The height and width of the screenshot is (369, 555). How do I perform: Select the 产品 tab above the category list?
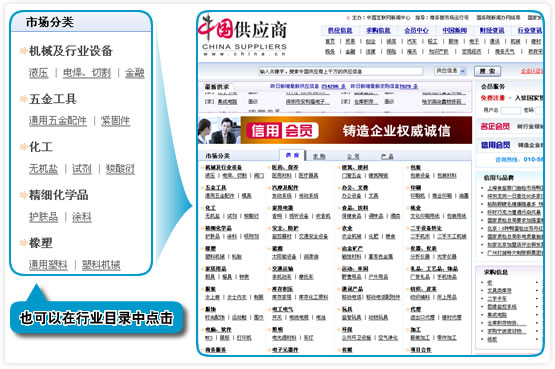point(387,156)
